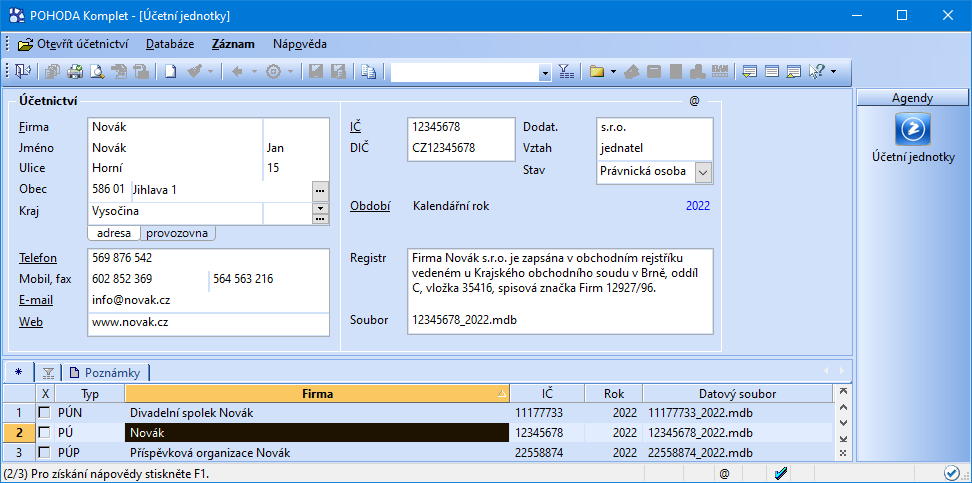Click the Firma label link
972x483 pixels.
(33, 127)
